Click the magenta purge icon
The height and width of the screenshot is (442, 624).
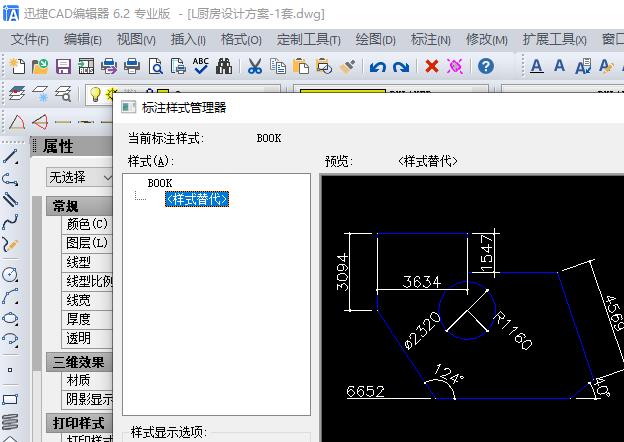[x=455, y=66]
